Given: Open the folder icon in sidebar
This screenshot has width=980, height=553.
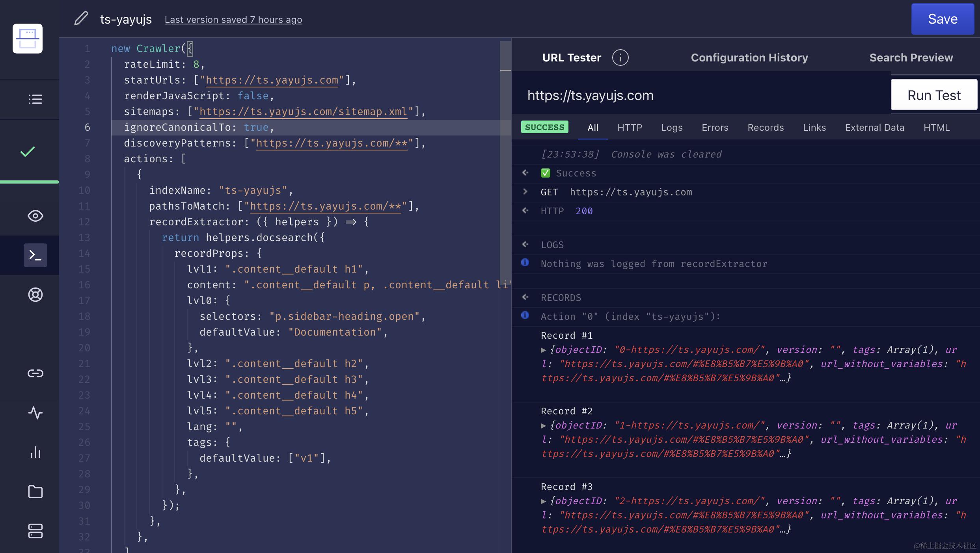Looking at the screenshot, I should 35,492.
